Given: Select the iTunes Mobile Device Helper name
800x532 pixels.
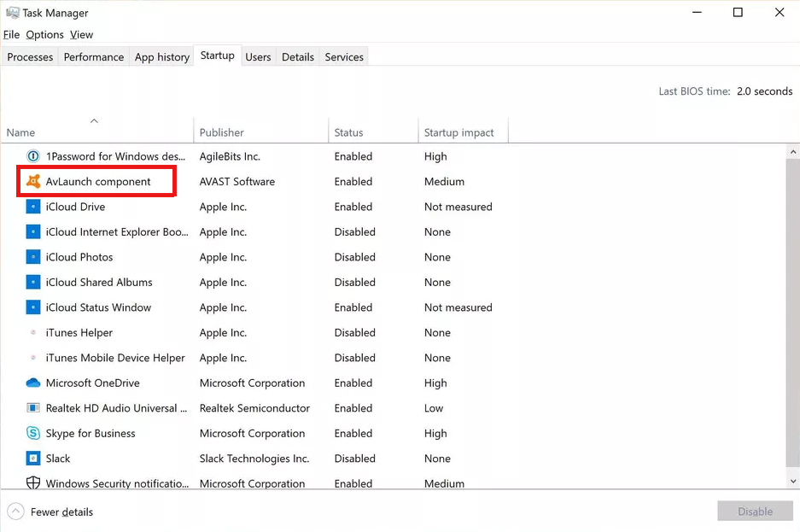Looking at the screenshot, I should point(115,358).
